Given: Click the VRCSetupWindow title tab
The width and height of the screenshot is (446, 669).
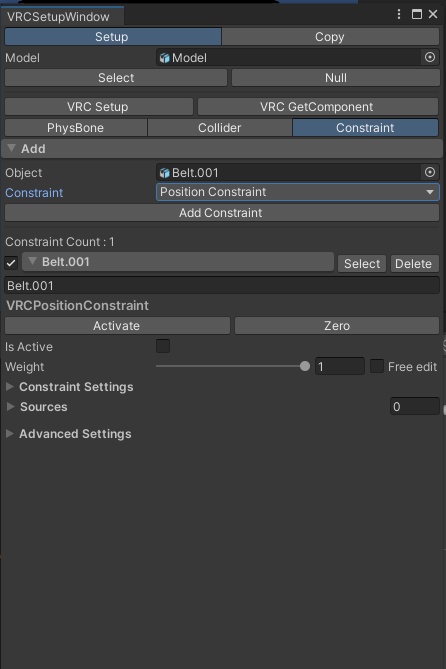Looking at the screenshot, I should click(62, 17).
